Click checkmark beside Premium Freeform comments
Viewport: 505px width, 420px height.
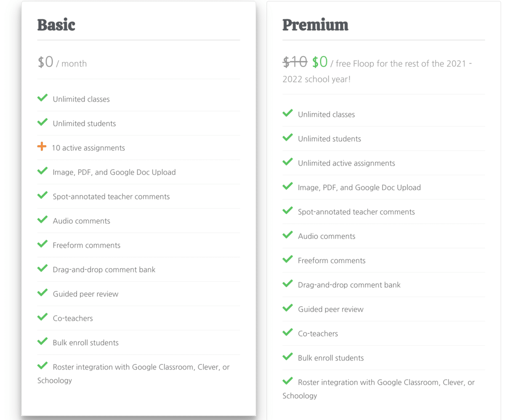tap(287, 259)
